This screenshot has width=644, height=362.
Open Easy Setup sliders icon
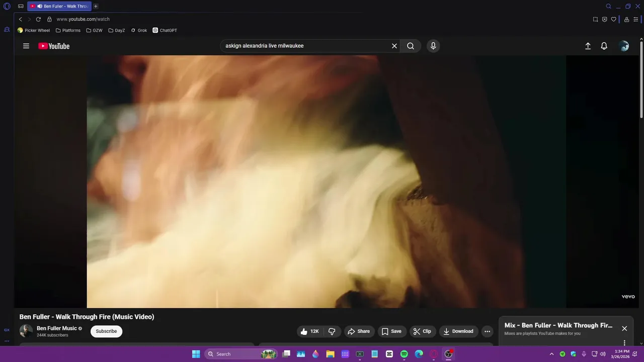click(x=636, y=19)
